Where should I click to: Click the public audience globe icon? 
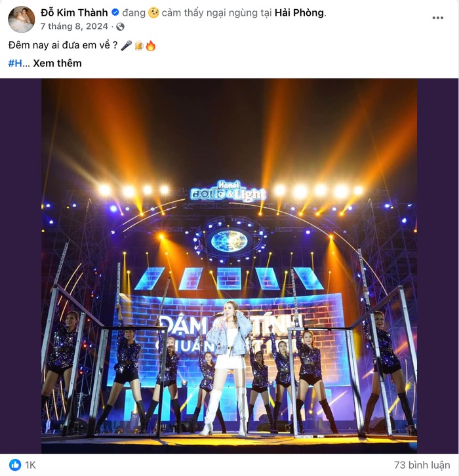pyautogui.click(x=120, y=27)
